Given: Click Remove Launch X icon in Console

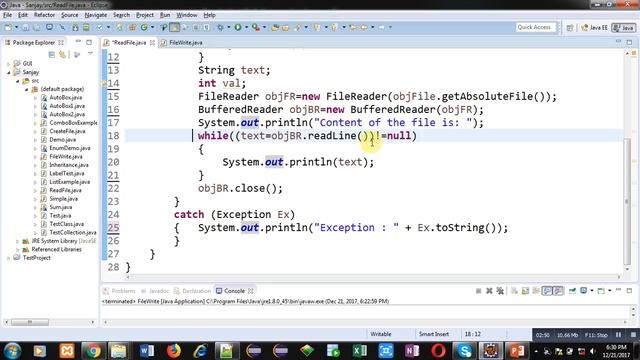Looking at the screenshot, I should pos(489,291).
